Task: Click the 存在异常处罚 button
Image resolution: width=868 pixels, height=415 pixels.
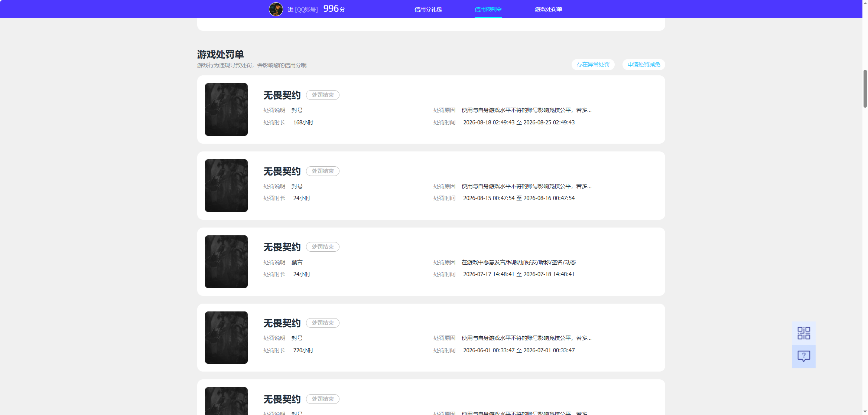Action: click(593, 65)
